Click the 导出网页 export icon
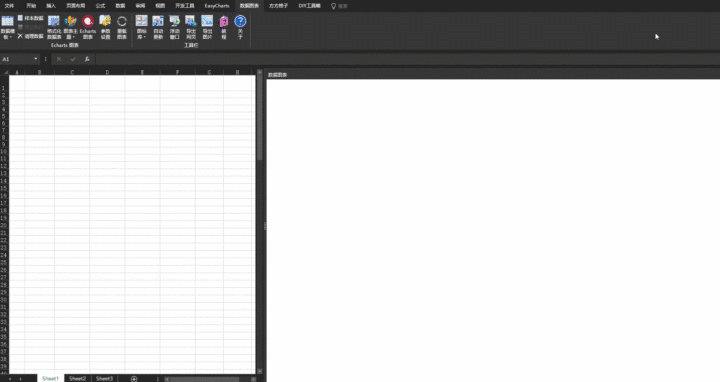The width and height of the screenshot is (720, 382). 191,27
